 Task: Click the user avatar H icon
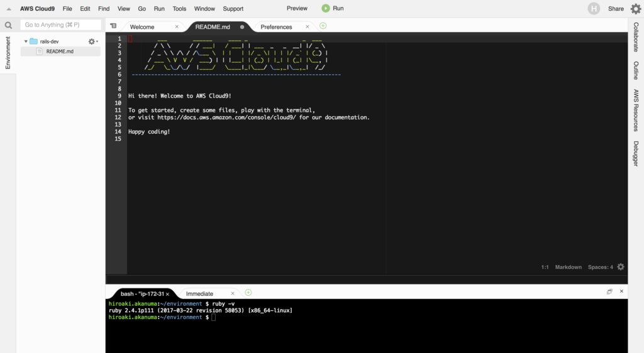pyautogui.click(x=594, y=9)
